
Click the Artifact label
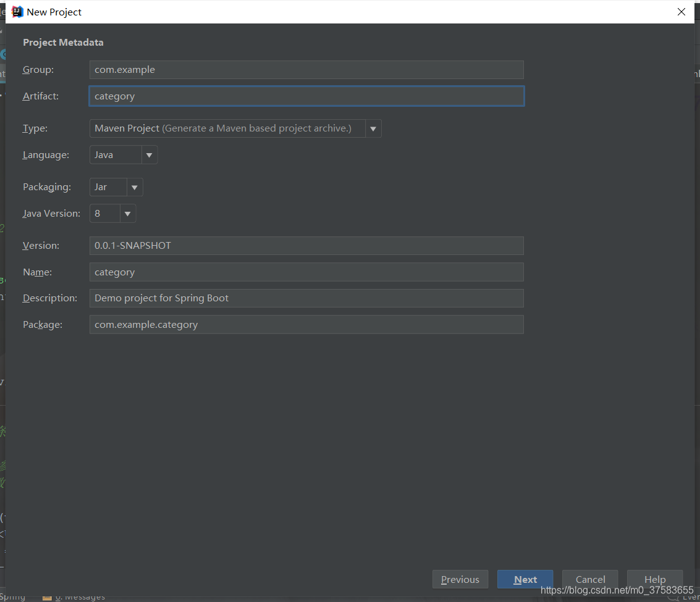[x=41, y=96]
